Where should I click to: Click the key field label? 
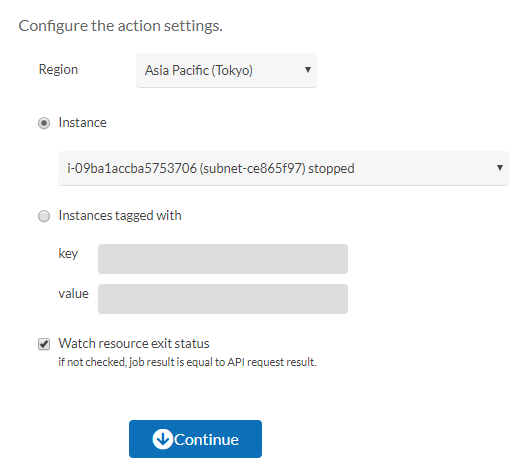tap(68, 254)
